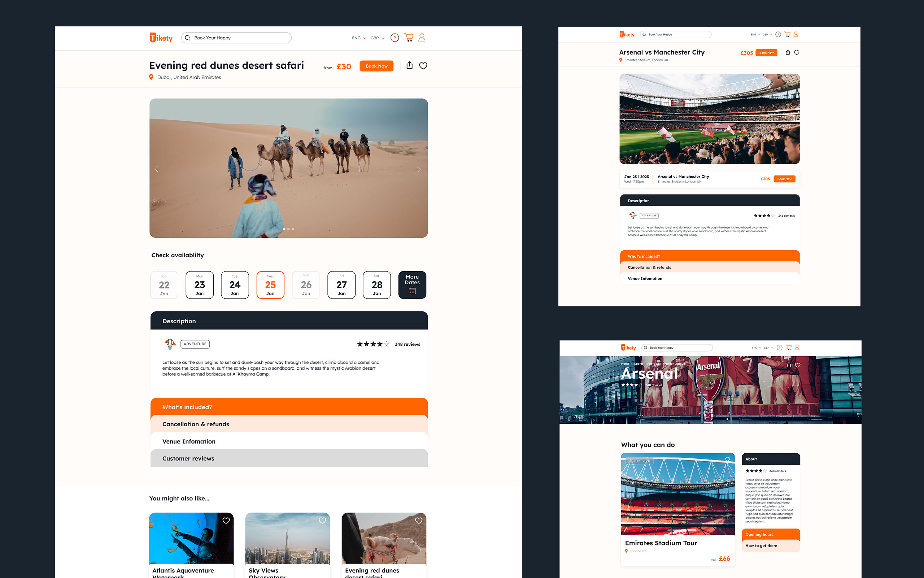Open More Dates calendar button
Viewport: 924px width, 578px height.
412,285
